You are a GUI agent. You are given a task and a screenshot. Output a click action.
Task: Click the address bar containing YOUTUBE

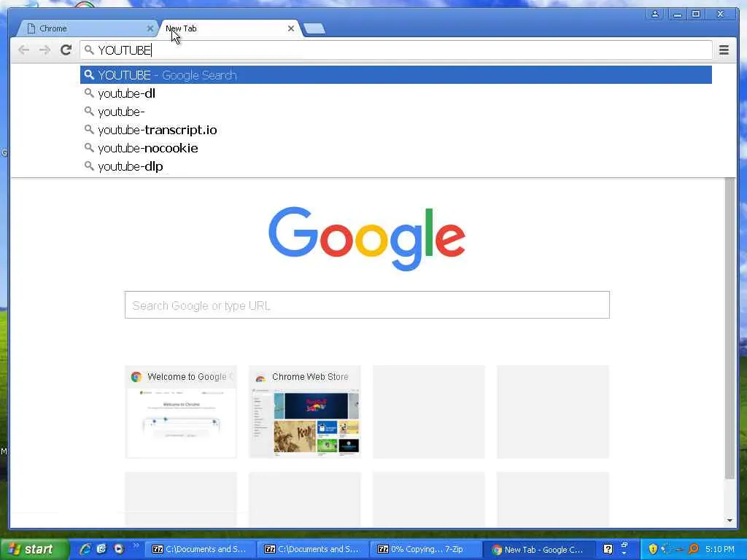point(396,50)
